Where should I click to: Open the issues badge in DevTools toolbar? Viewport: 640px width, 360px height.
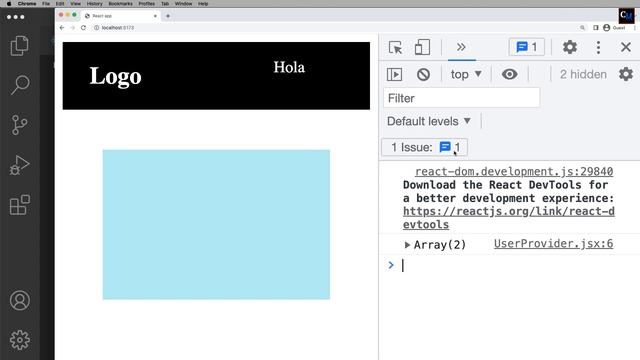point(527,47)
